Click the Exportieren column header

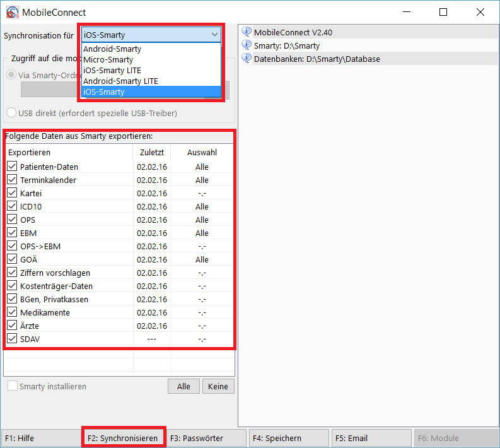tap(69, 152)
